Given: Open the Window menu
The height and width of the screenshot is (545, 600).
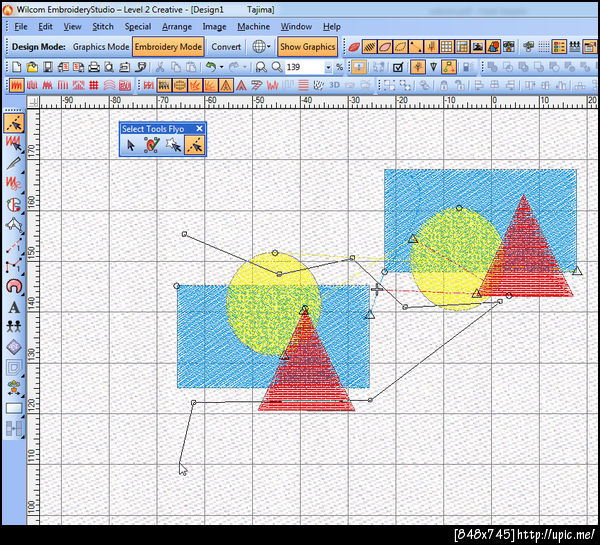Looking at the screenshot, I should (296, 26).
